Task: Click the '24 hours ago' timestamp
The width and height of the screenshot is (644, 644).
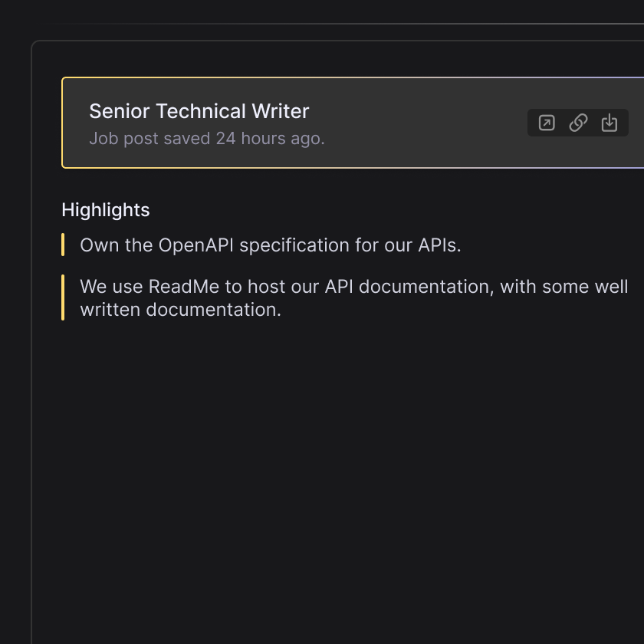Action: (269, 139)
